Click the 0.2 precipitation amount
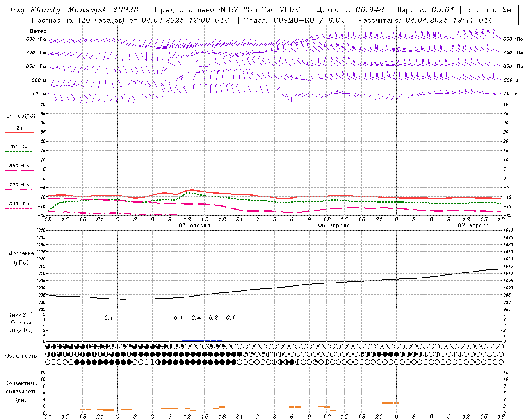525x420 pixels. pos(213,318)
